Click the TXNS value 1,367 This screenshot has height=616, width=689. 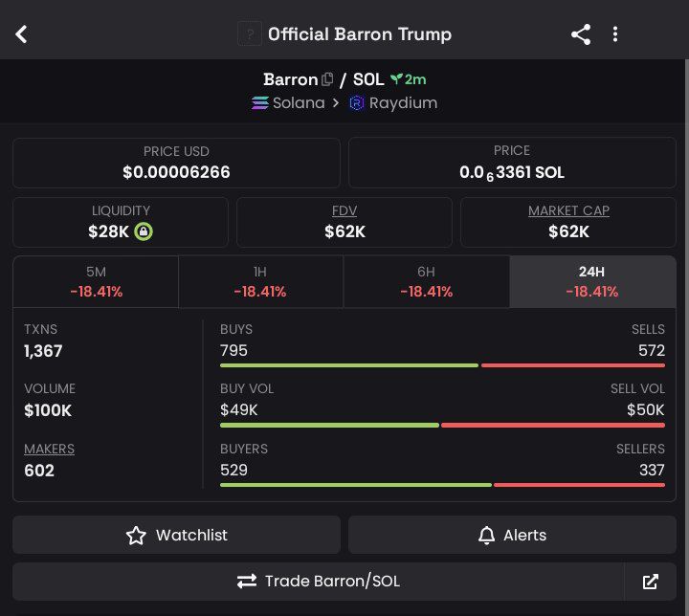pos(43,351)
